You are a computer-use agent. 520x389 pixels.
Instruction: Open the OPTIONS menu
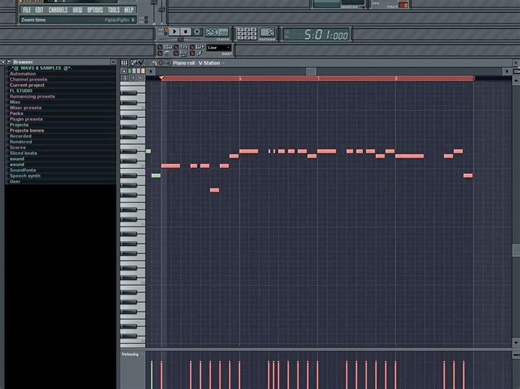[95, 10]
